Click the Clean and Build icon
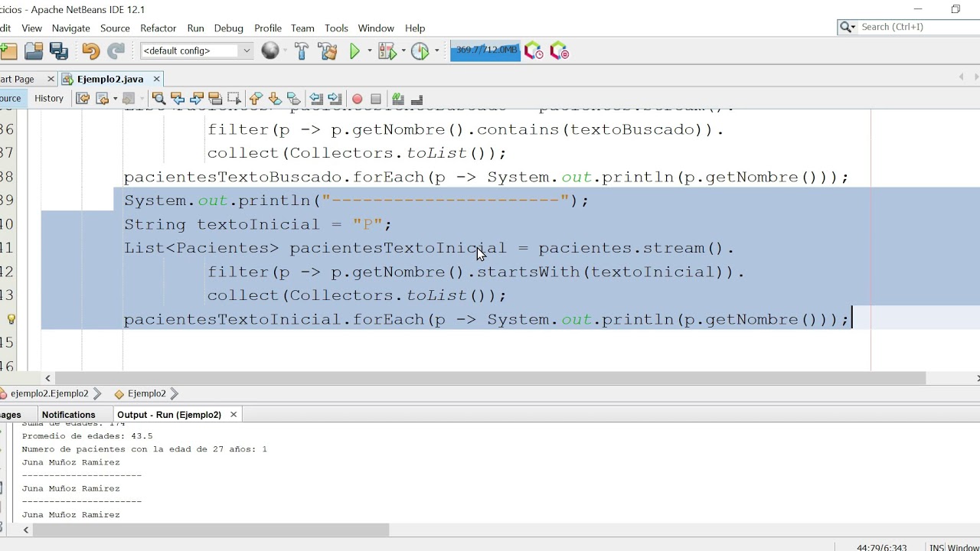Screen dimensions: 980x551 (328, 51)
